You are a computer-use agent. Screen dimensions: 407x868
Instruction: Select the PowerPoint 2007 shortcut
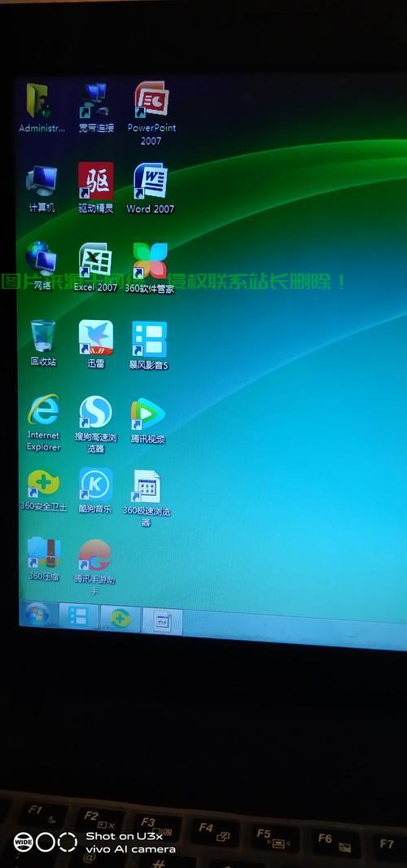(151, 99)
